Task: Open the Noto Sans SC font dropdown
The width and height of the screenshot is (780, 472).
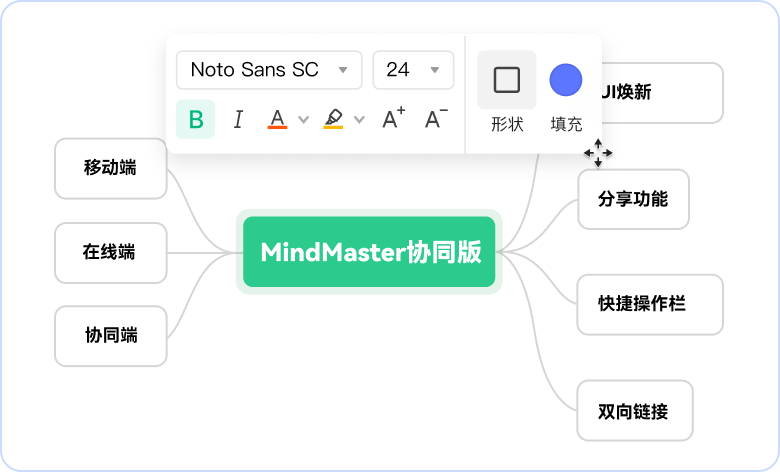Action: [269, 70]
